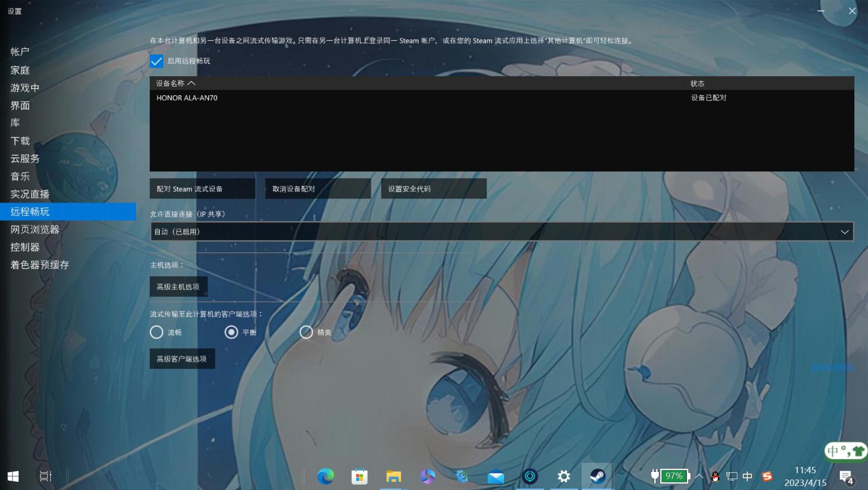Close the 设置 window
This screenshot has height=490, width=868.
click(852, 11)
